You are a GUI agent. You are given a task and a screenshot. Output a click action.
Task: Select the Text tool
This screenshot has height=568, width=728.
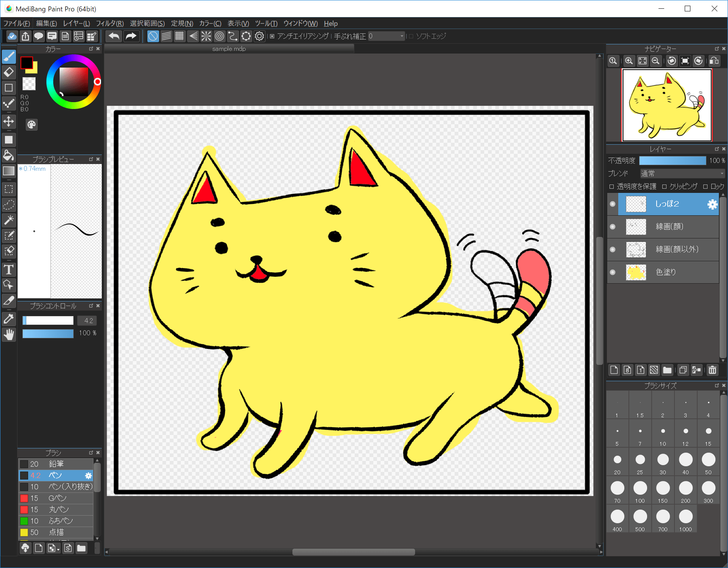coord(9,270)
